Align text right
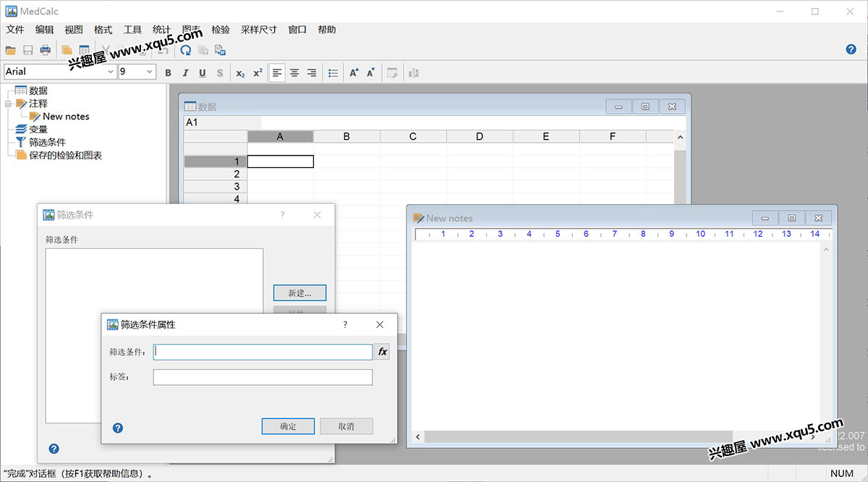The width and height of the screenshot is (868, 482). 312,73
